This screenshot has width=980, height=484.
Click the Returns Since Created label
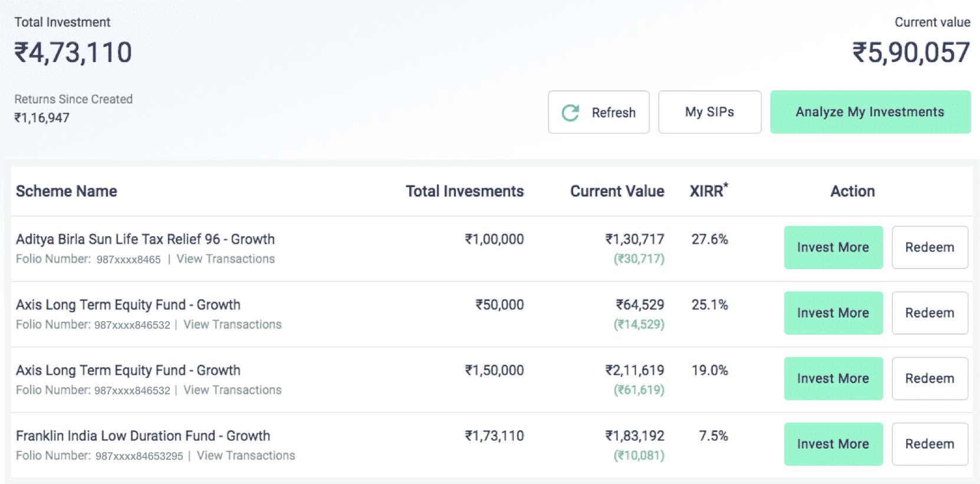[73, 99]
